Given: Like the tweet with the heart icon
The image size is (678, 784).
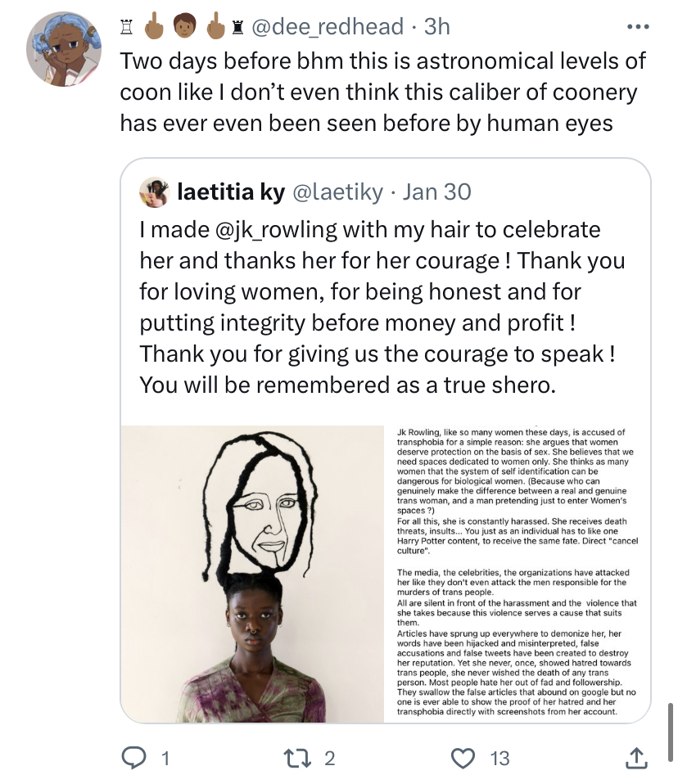Looking at the screenshot, I should tap(463, 758).
